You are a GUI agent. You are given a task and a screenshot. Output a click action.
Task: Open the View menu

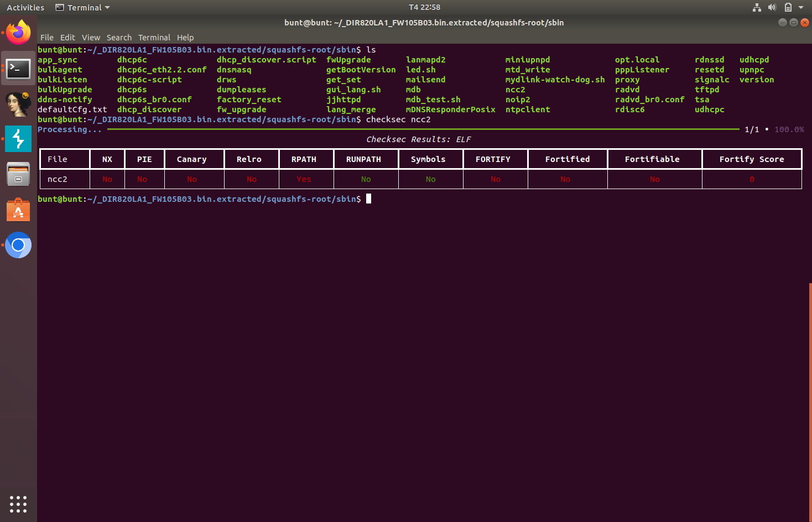(x=91, y=38)
